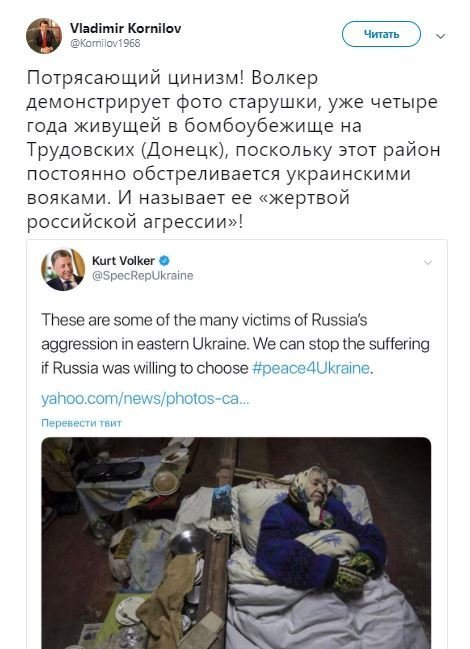
Task: Click the Russian tweet text about Волкер
Action: (233, 150)
